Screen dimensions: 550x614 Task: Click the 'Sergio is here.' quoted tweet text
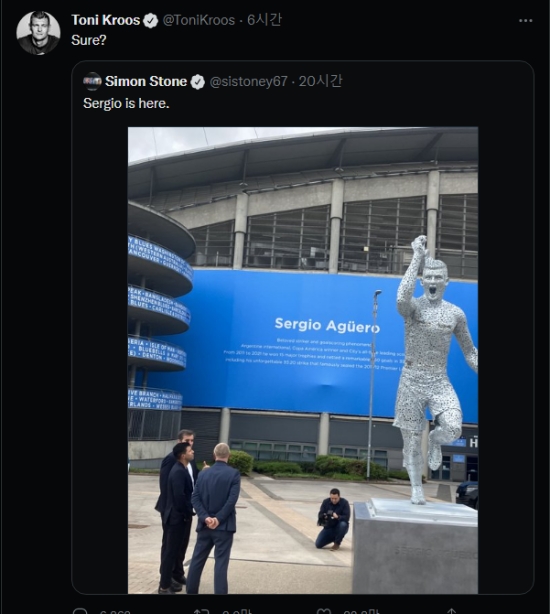[x=126, y=103]
